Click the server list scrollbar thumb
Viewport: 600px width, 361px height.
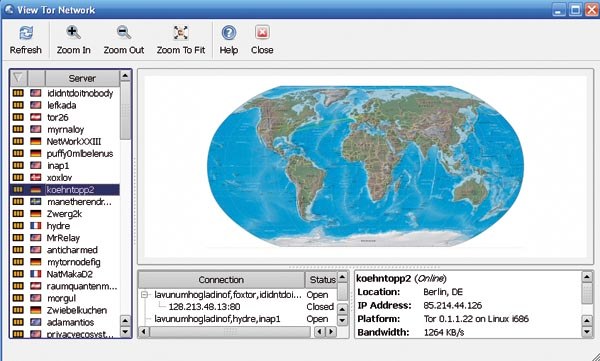(x=125, y=111)
